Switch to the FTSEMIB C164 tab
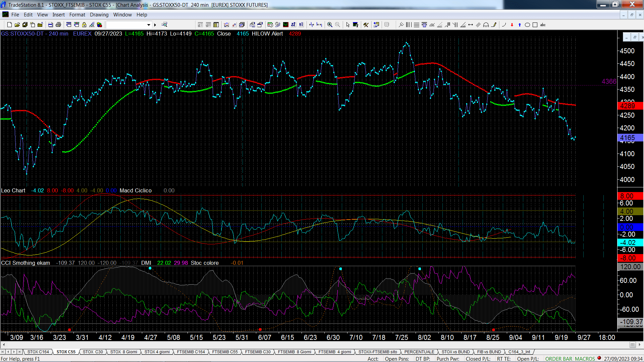 click(x=191, y=352)
